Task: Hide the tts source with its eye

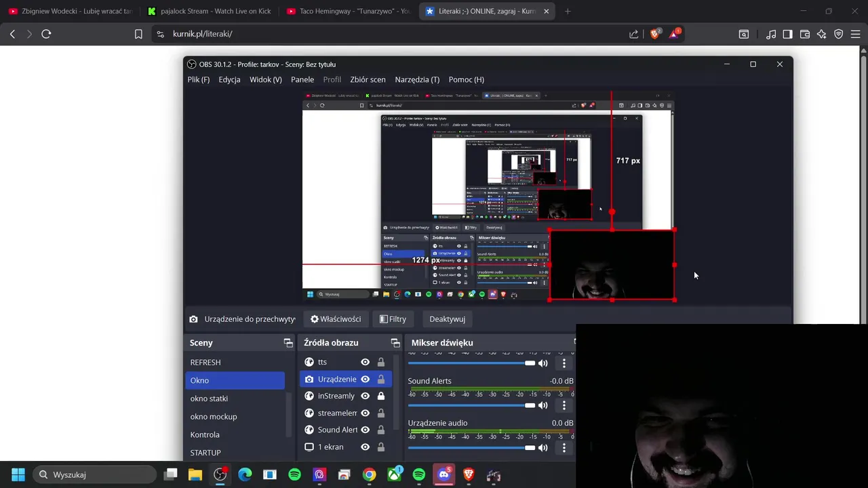Action: [365, 362]
